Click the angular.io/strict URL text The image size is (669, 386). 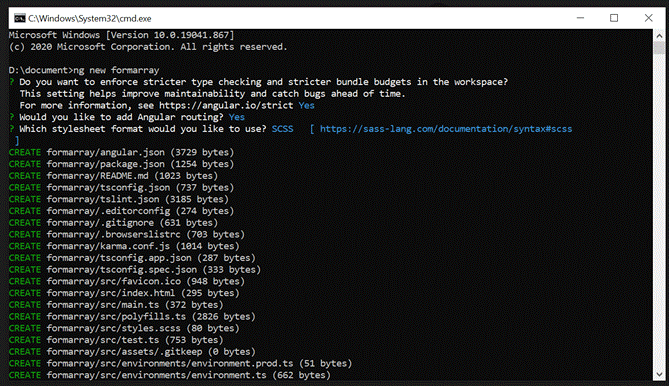pos(226,105)
